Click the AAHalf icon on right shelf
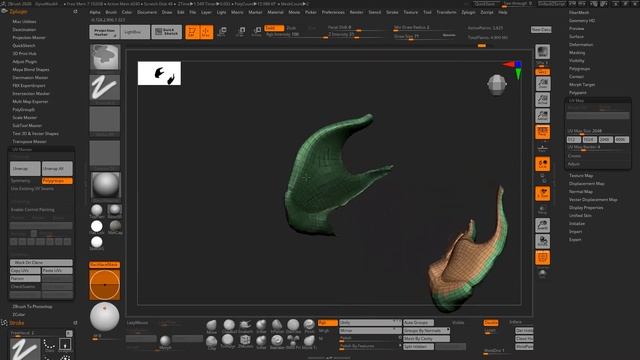The height and width of the screenshot is (360, 640). pos(542,116)
